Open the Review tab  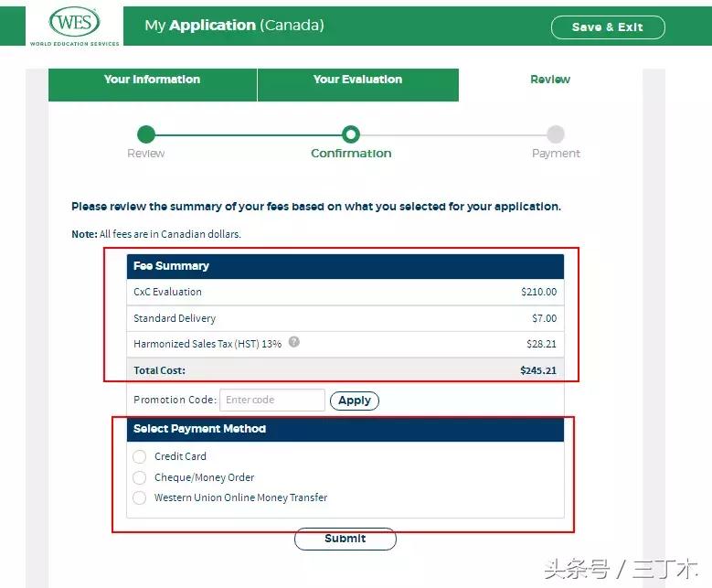tap(550, 80)
